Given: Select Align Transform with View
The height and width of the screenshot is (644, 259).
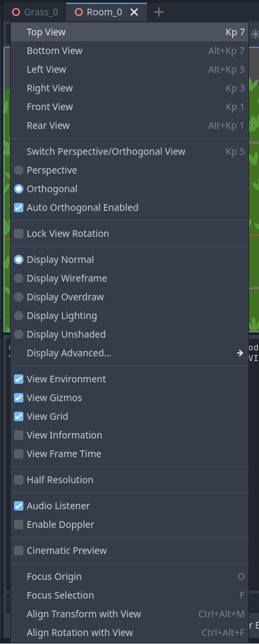Looking at the screenshot, I should click(129, 614).
